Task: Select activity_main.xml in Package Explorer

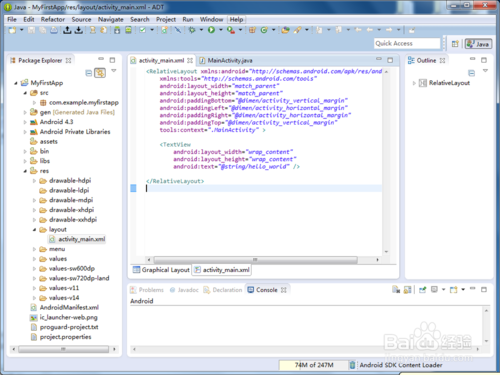Action: [x=78, y=239]
